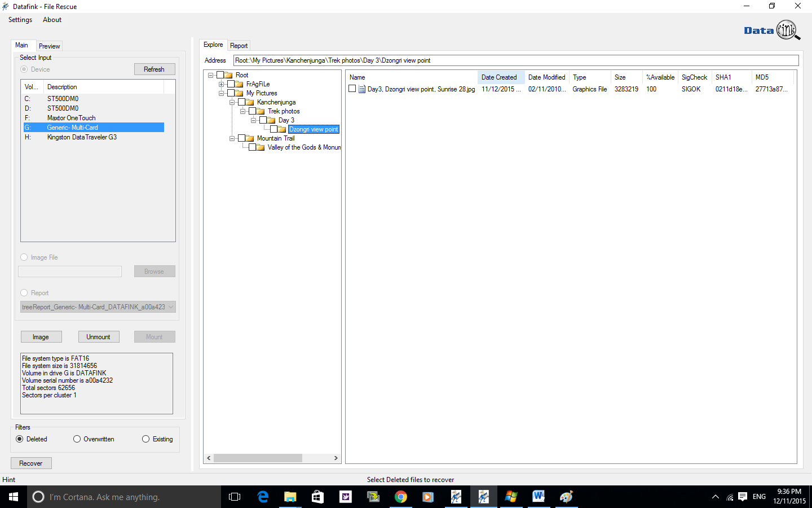Click the file icon beside the Sunrise 28.jpg entry

362,89
